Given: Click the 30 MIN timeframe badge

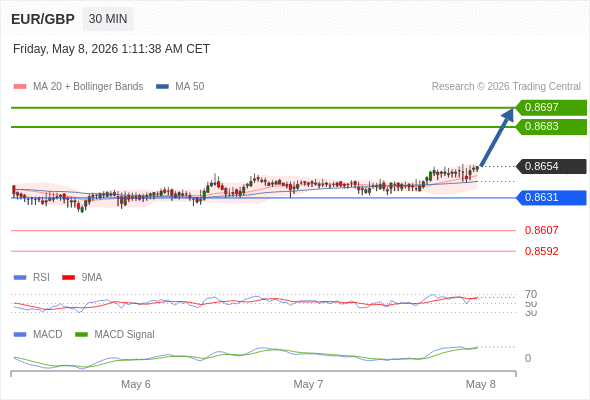Looking at the screenshot, I should point(108,19).
